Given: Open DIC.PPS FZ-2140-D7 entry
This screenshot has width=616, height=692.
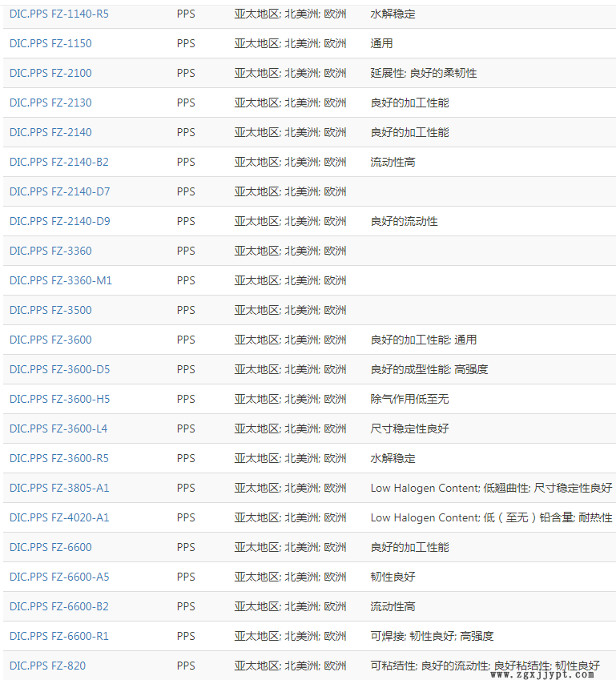Looking at the screenshot, I should (59, 191).
